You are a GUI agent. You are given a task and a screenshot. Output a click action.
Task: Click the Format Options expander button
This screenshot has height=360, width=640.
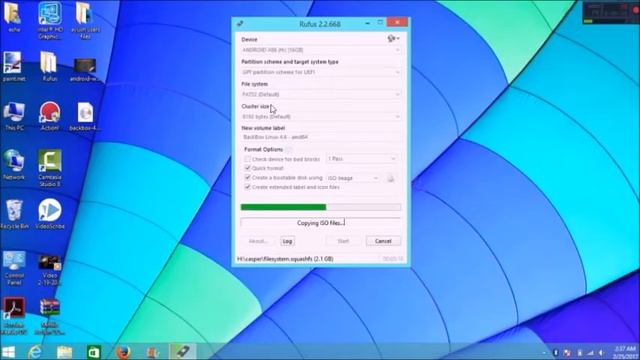tap(289, 149)
